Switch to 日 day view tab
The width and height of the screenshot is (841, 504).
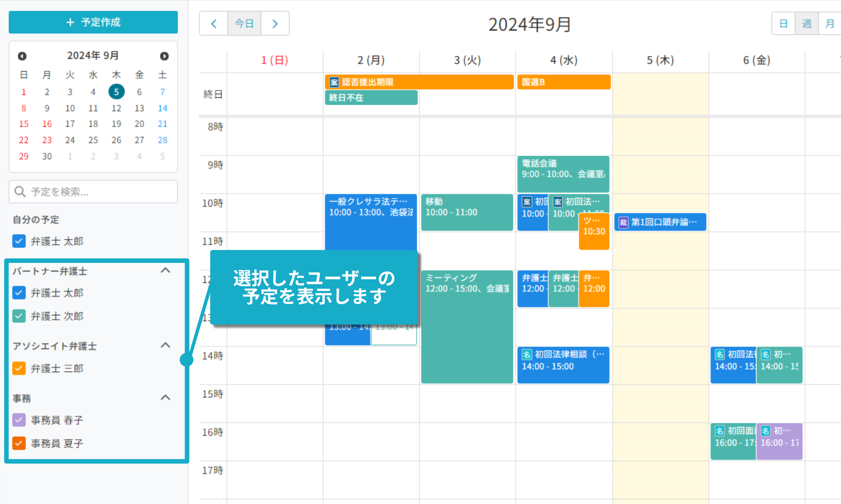(x=784, y=23)
